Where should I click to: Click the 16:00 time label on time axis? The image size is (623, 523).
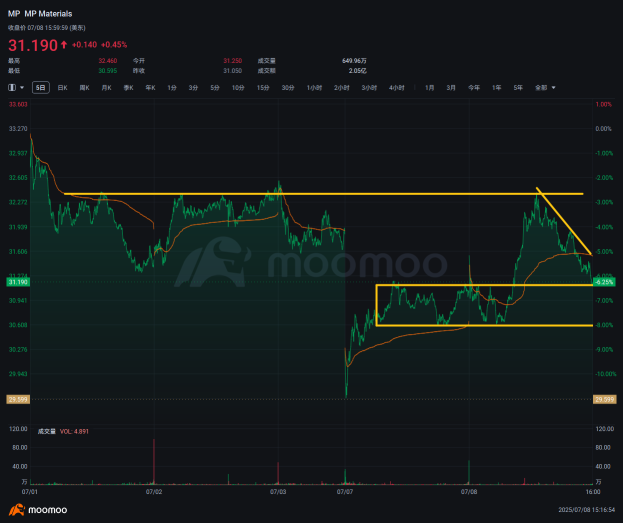click(593, 492)
